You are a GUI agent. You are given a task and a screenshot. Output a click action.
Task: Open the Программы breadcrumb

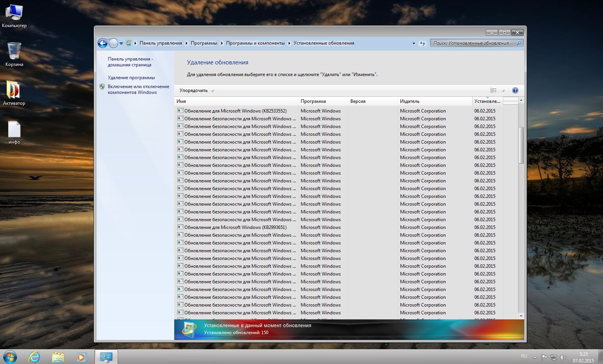tap(204, 43)
